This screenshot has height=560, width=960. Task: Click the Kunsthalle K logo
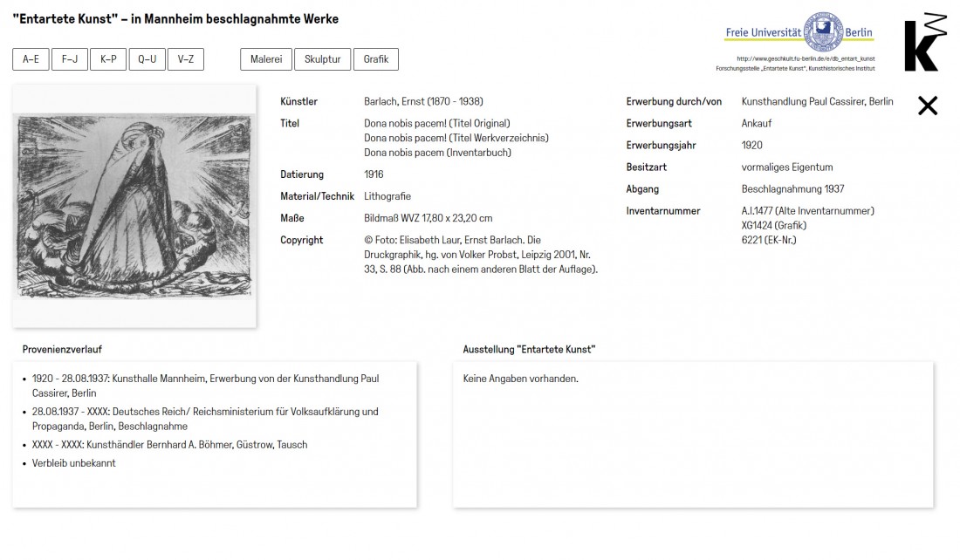click(x=924, y=42)
